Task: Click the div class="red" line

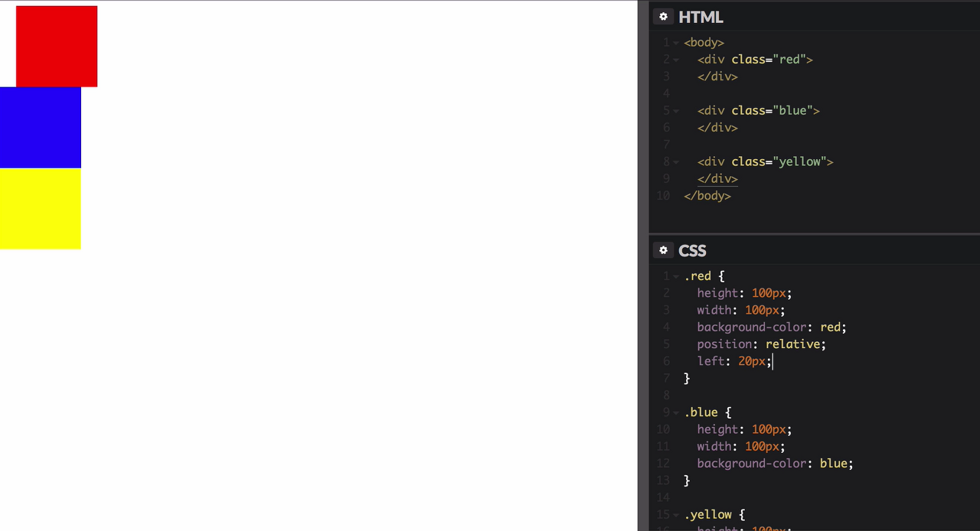Action: (x=755, y=60)
